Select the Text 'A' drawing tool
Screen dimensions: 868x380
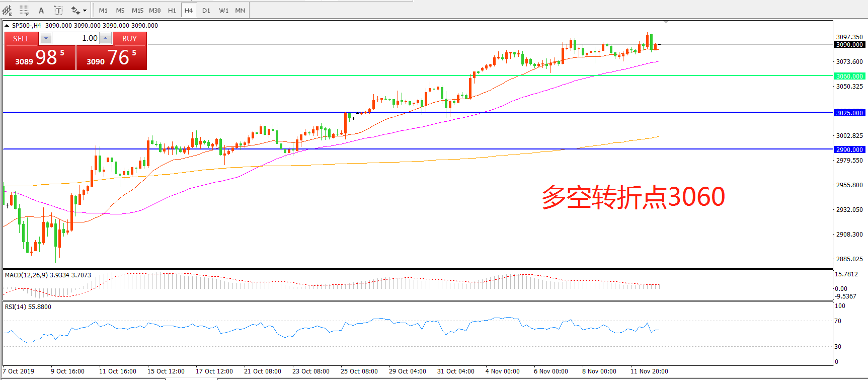[41, 11]
